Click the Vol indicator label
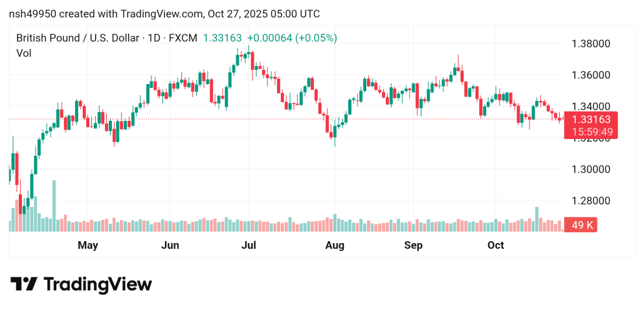The height and width of the screenshot is (311, 644). pyautogui.click(x=23, y=53)
